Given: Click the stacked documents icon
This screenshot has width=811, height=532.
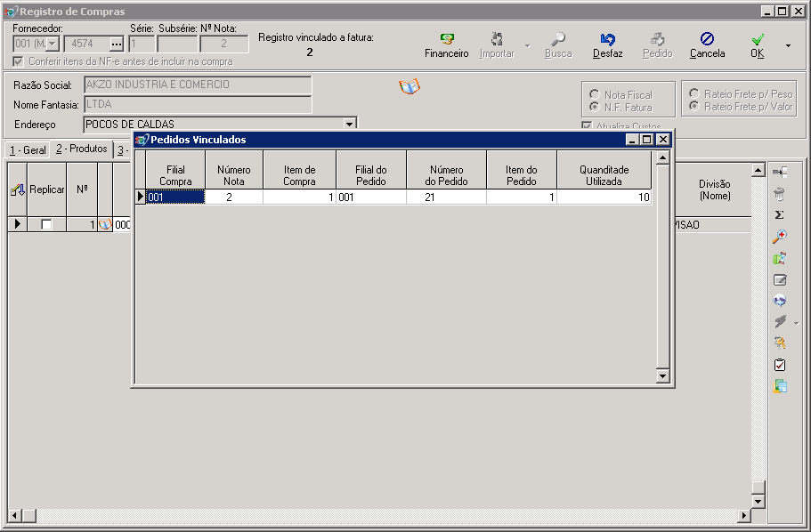Looking at the screenshot, I should click(x=780, y=386).
